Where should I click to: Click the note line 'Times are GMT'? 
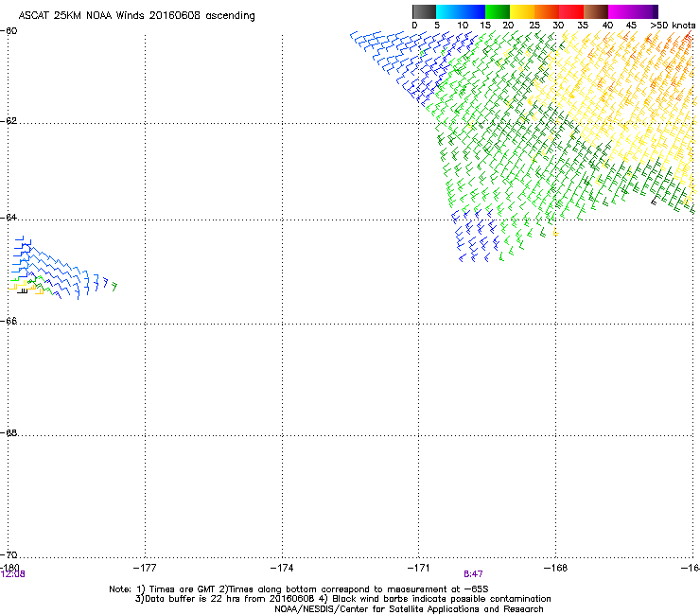pos(299,589)
